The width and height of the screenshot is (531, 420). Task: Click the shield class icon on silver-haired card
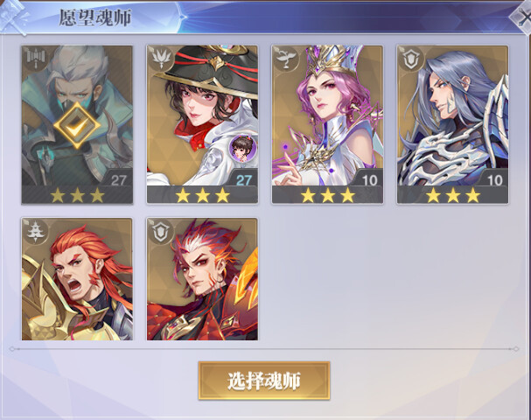(x=411, y=59)
